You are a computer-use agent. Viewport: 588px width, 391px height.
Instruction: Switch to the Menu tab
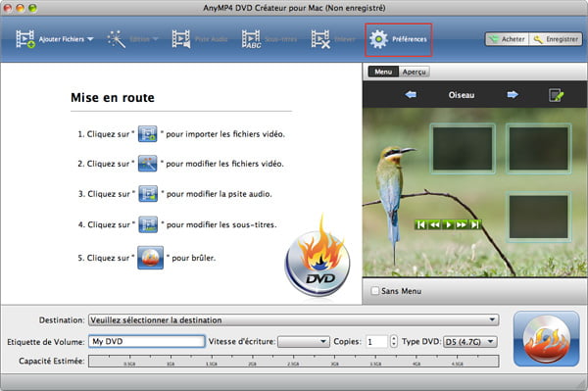pos(383,72)
